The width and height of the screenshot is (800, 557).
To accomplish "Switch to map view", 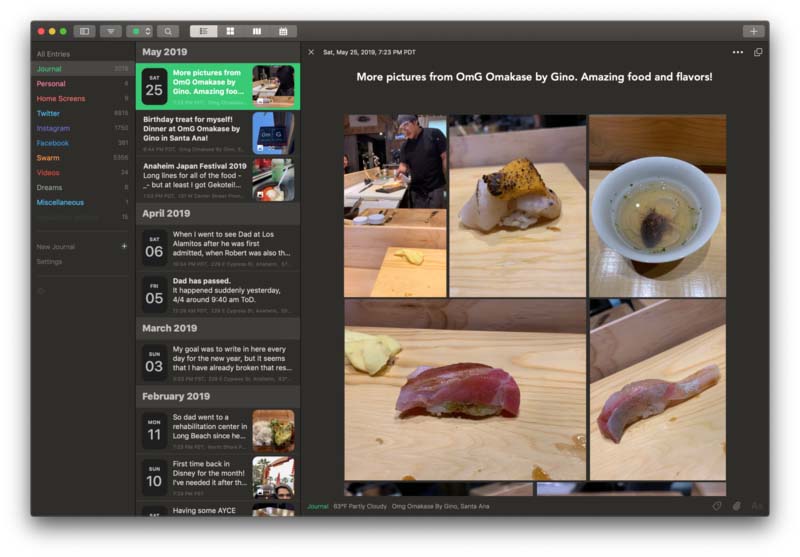I will (257, 32).
